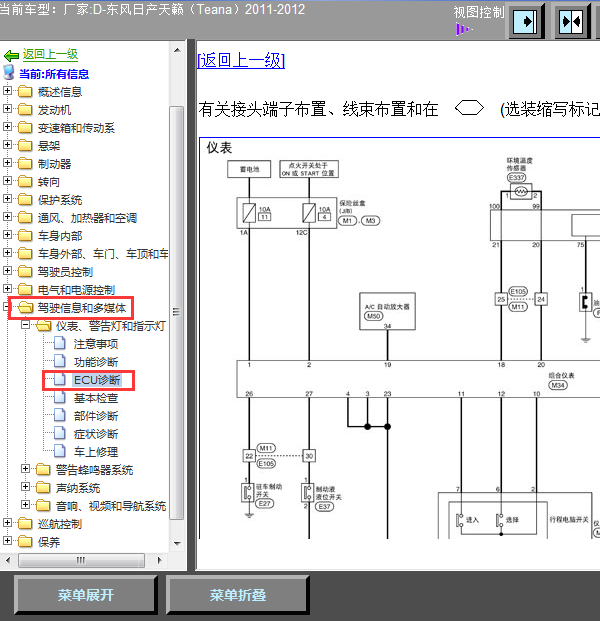Click the 电气和电源控制 folder icon
The image size is (600, 621).
25,290
